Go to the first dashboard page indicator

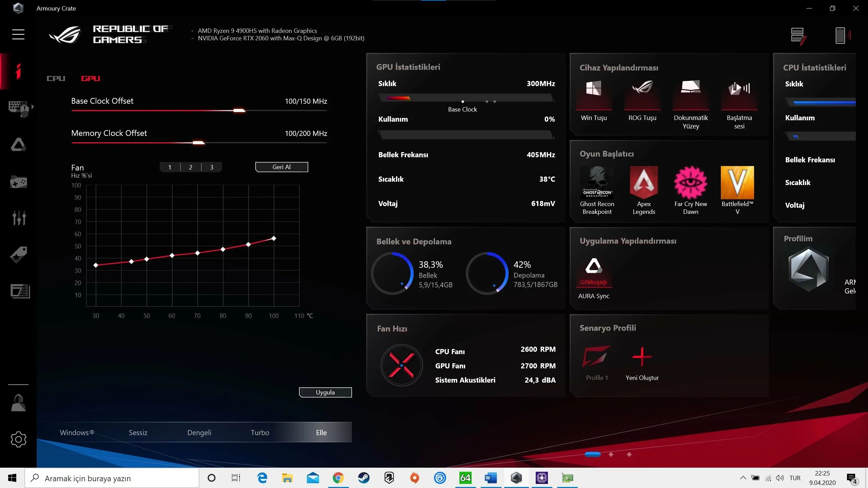[x=593, y=454]
